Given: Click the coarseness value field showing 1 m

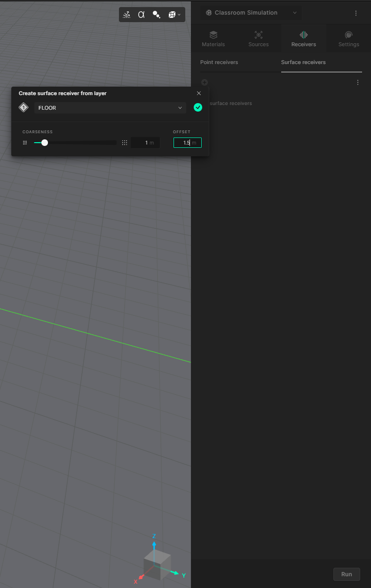Looking at the screenshot, I should click(x=145, y=143).
